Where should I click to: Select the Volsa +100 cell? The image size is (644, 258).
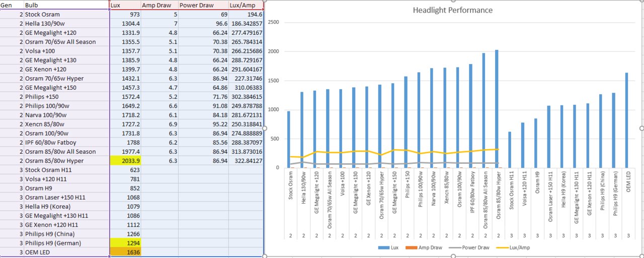66,50
